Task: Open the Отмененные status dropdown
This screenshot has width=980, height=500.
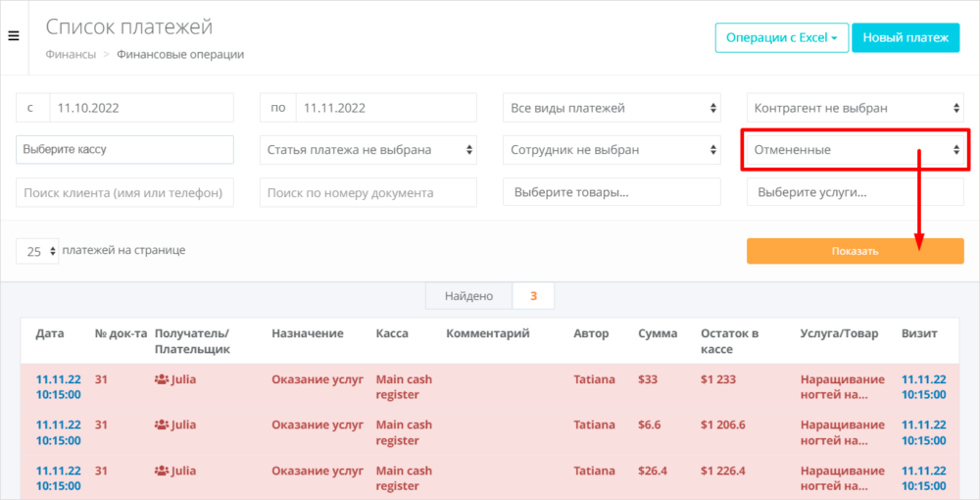Action: (855, 150)
